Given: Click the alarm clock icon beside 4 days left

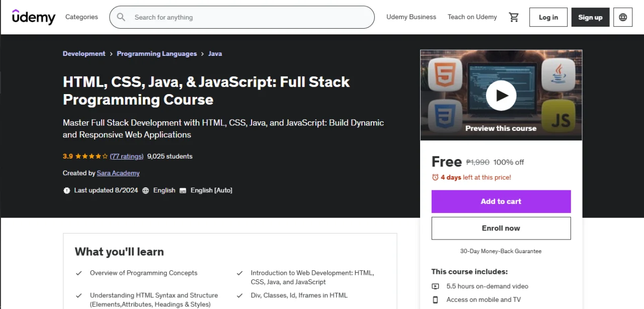Looking at the screenshot, I should tap(435, 177).
